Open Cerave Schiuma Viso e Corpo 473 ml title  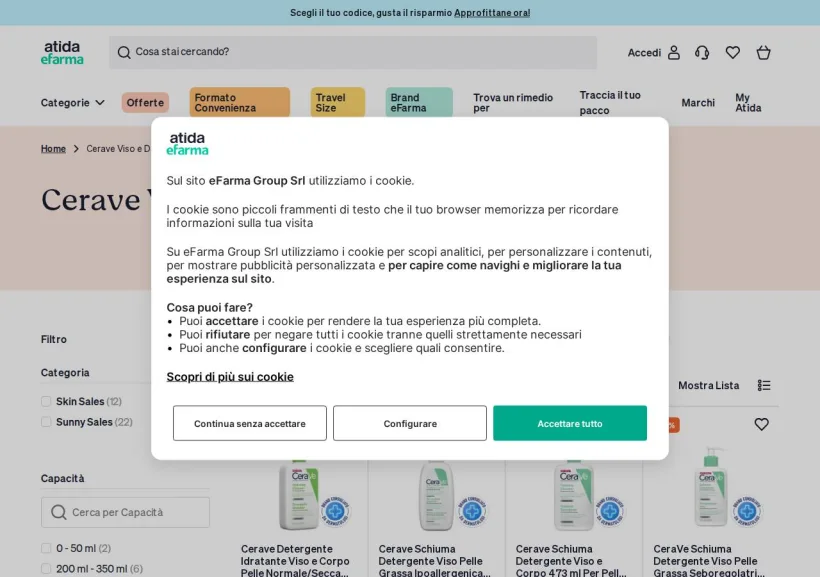(x=571, y=561)
